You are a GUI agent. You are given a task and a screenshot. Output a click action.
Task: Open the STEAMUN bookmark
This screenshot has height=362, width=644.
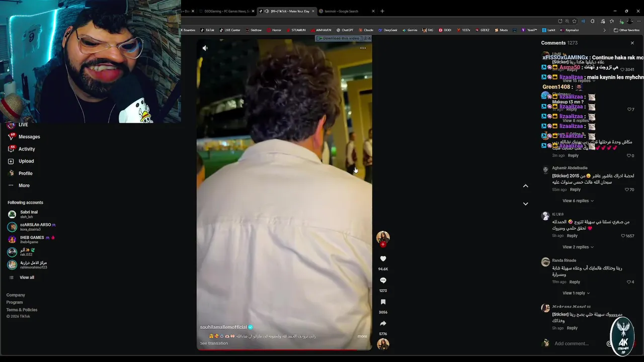[296, 30]
